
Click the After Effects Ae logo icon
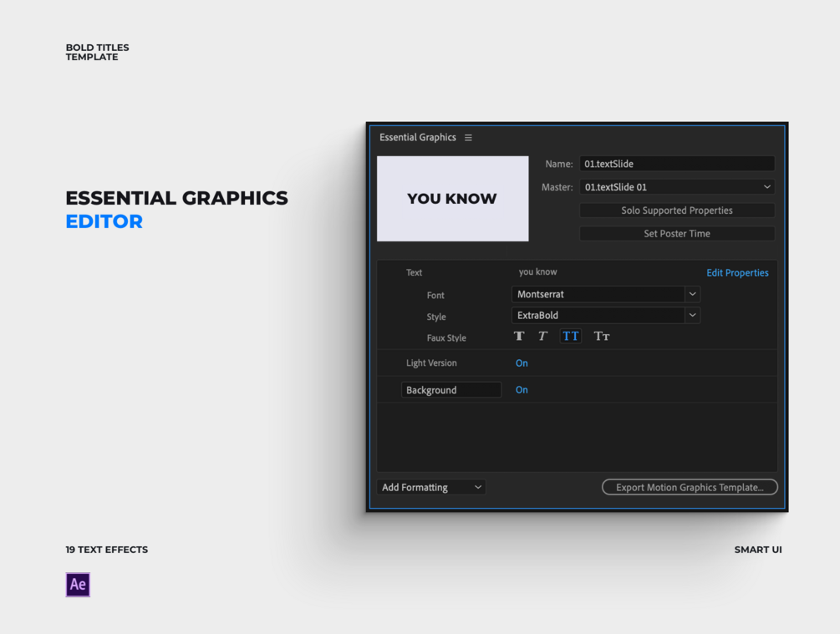click(x=78, y=584)
